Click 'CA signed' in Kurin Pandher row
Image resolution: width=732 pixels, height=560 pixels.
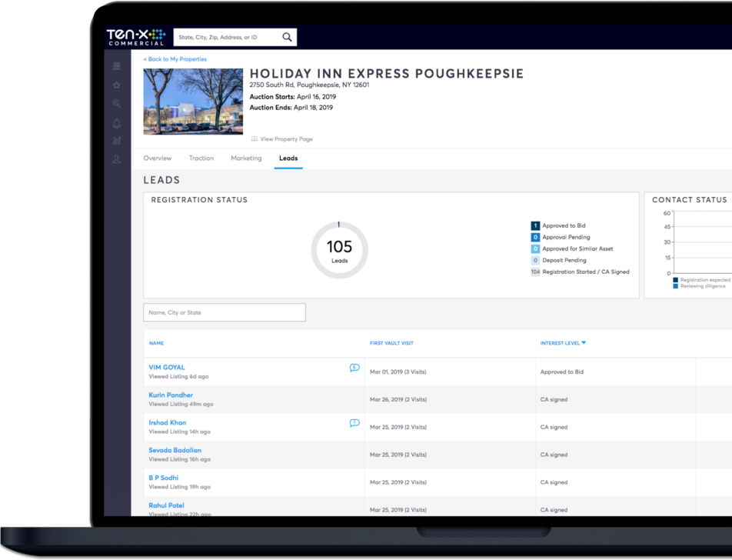point(554,400)
